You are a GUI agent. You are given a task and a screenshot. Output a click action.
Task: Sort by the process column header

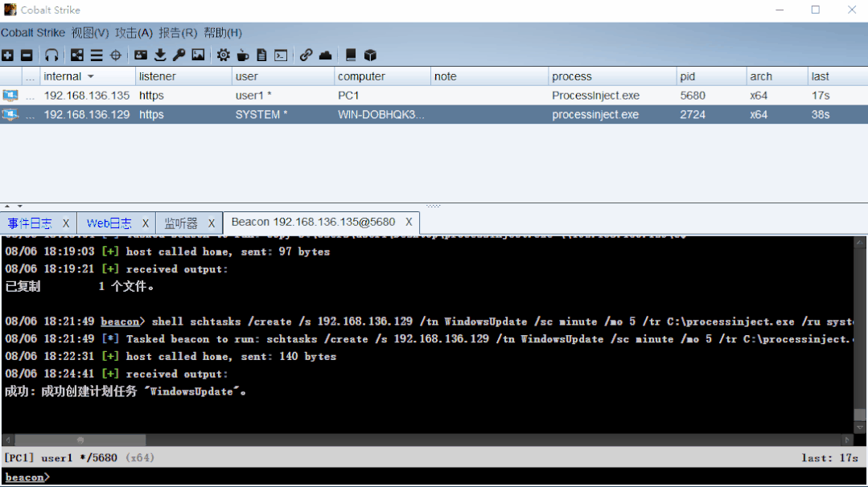click(x=612, y=76)
